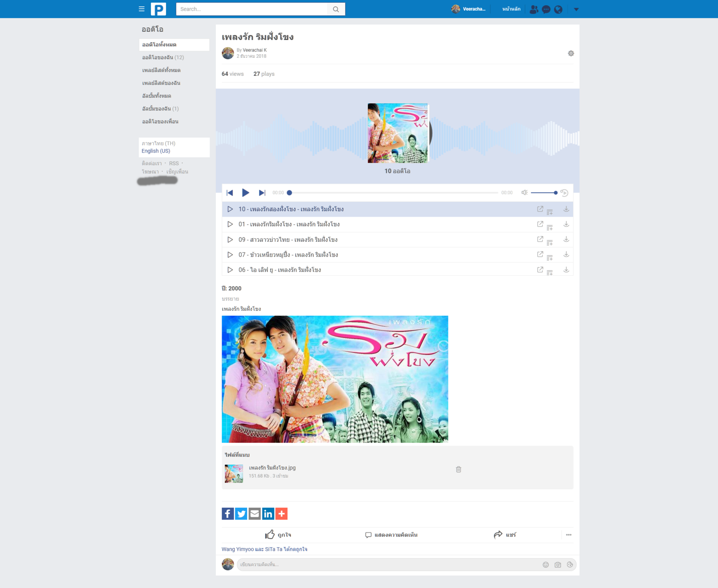Download track 07
The width and height of the screenshot is (718, 588).
tap(566, 254)
